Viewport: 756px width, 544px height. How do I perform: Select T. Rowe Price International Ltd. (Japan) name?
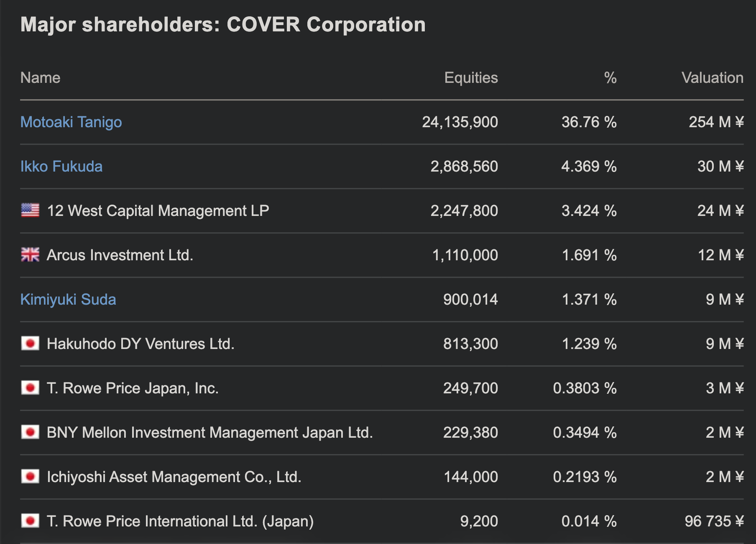click(x=180, y=521)
